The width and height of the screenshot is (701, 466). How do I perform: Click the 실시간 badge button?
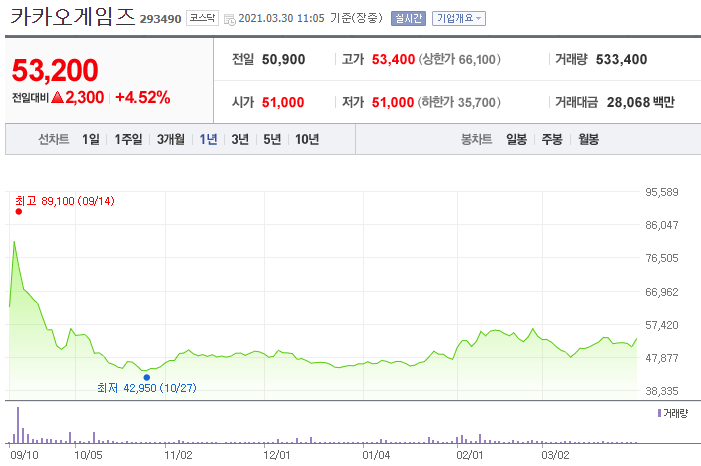(408, 18)
